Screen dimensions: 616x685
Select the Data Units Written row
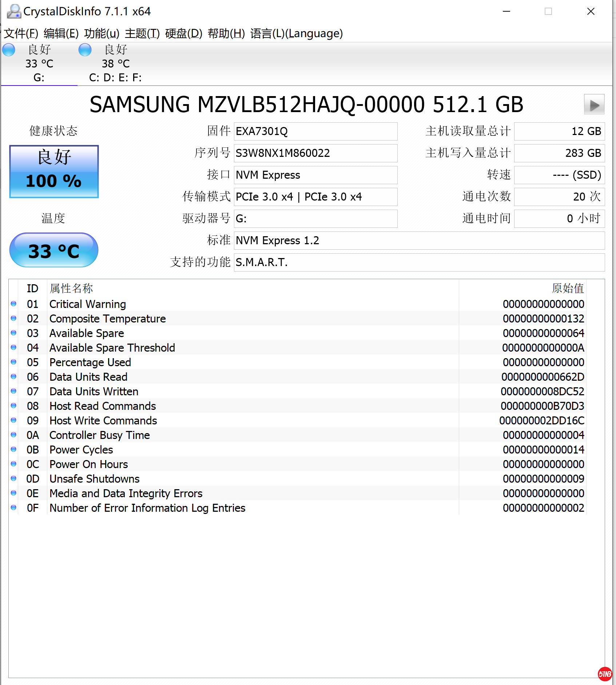[233, 391]
